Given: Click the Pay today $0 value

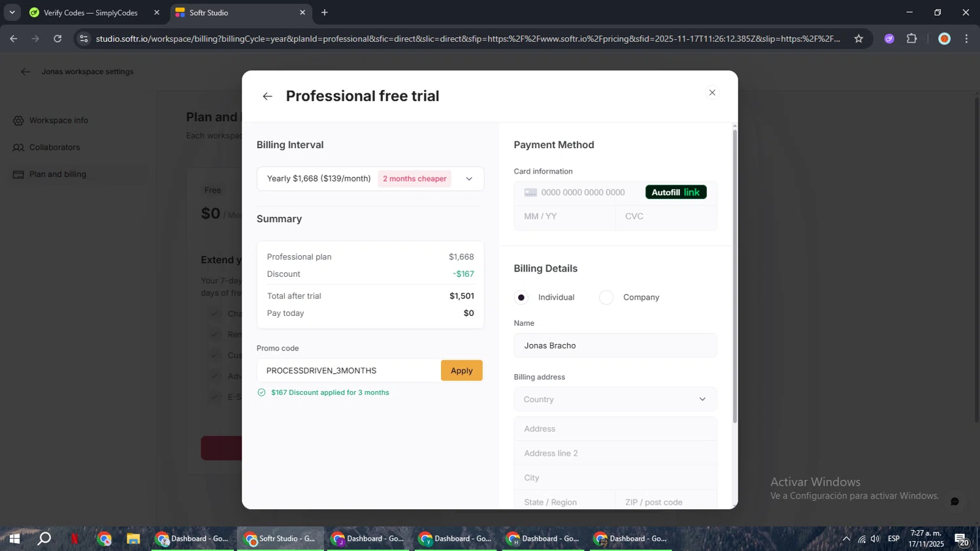Looking at the screenshot, I should pos(469,313).
